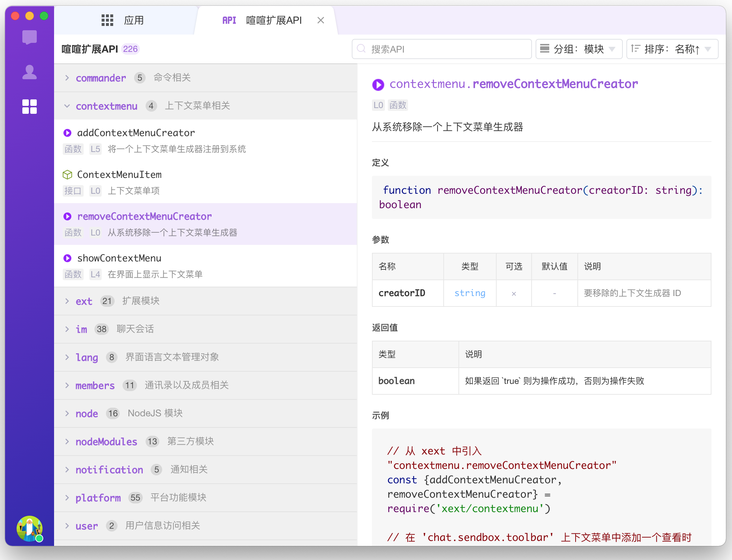Click the purple play icon in detail header
This screenshot has width=732, height=560.
[378, 85]
